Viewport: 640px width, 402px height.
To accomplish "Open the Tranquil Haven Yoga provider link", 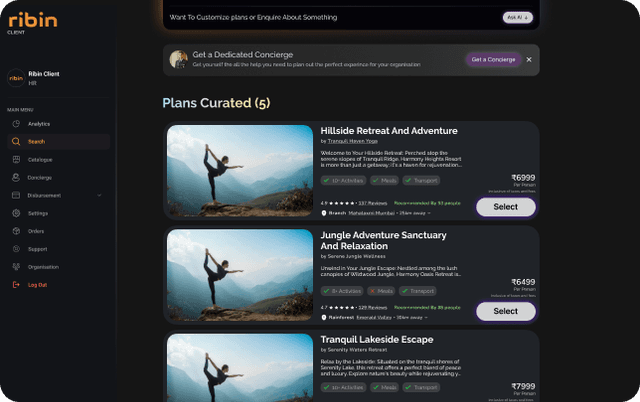I will [x=354, y=142].
